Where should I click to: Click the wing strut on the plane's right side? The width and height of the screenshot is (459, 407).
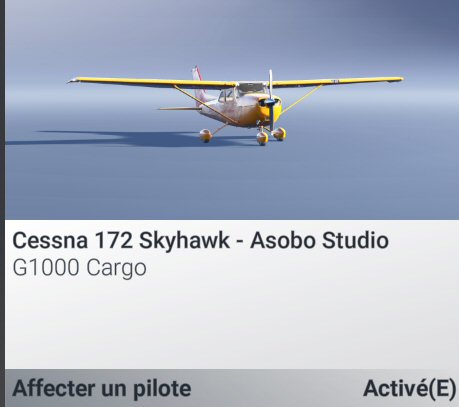[x=302, y=99]
